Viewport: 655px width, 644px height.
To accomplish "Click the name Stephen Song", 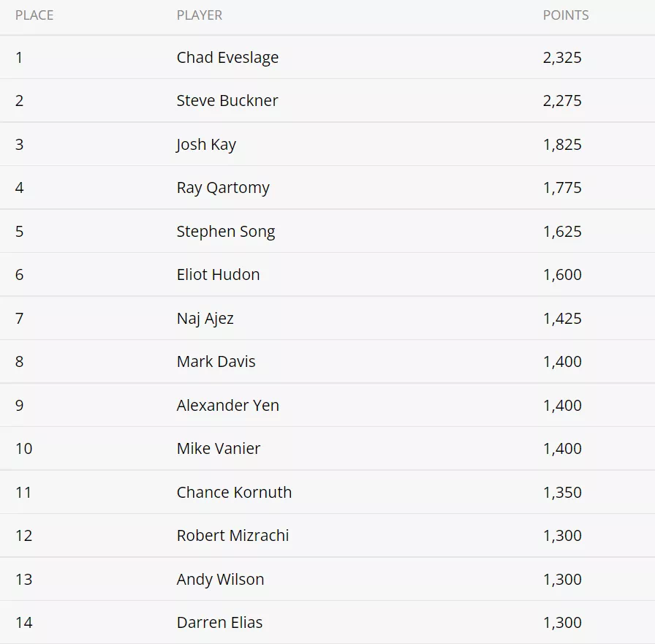I will [x=225, y=232].
